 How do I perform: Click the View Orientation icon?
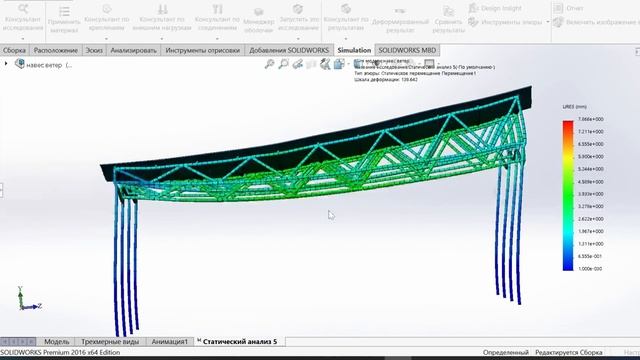pyautogui.click(x=325, y=64)
